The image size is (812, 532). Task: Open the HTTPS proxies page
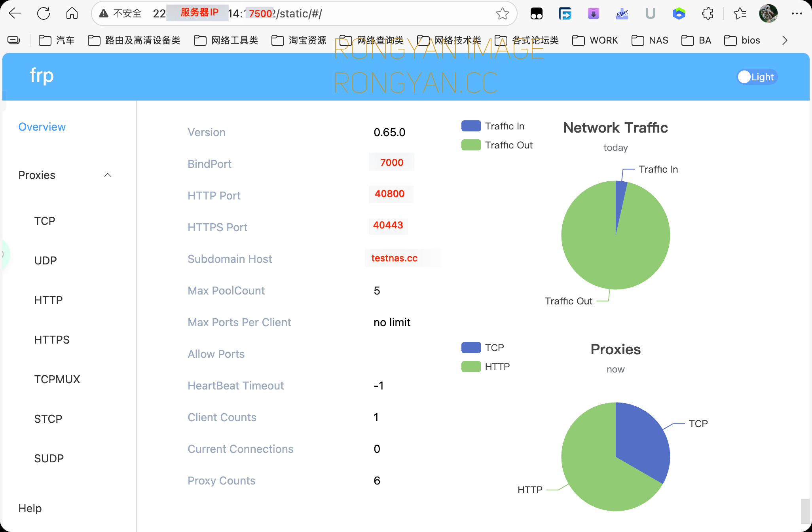coord(52,340)
